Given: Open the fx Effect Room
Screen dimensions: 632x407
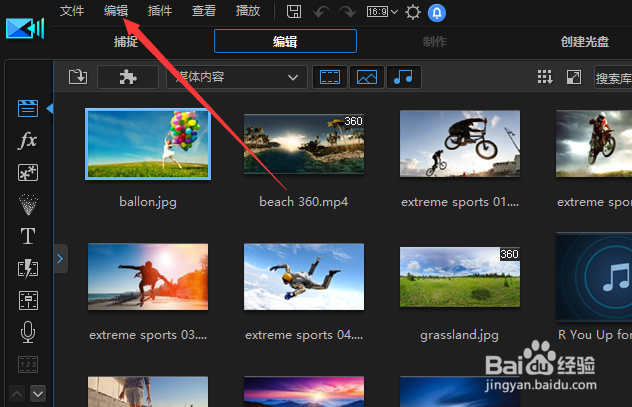Looking at the screenshot, I should point(28,140).
